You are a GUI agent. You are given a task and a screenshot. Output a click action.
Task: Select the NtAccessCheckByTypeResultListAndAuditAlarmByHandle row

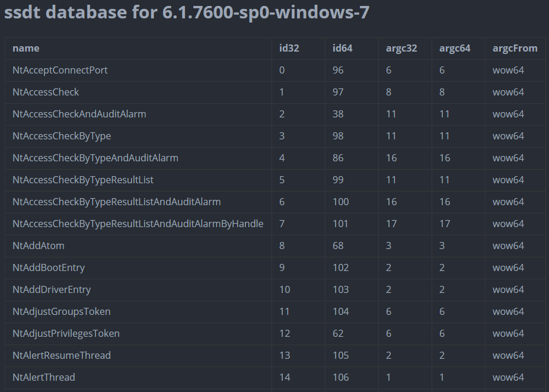click(x=138, y=224)
